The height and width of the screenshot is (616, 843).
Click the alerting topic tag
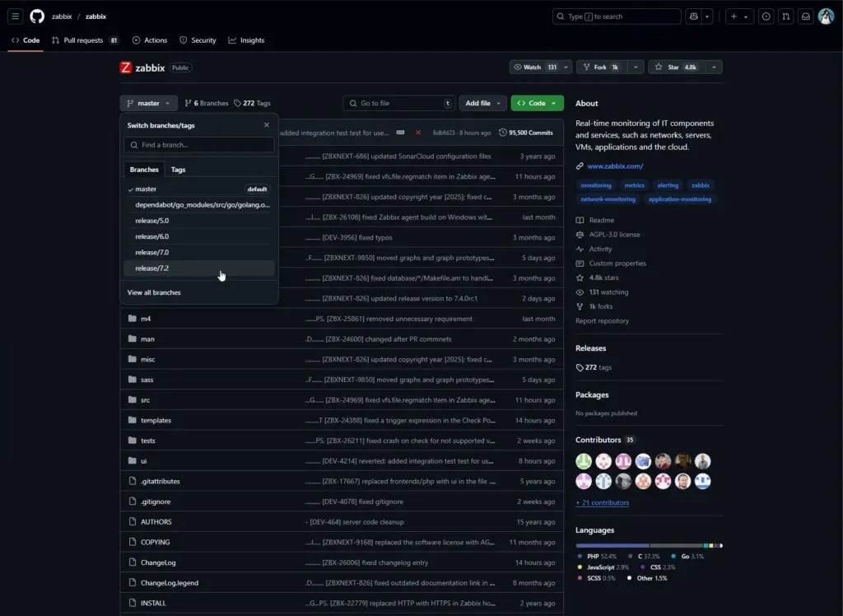667,185
